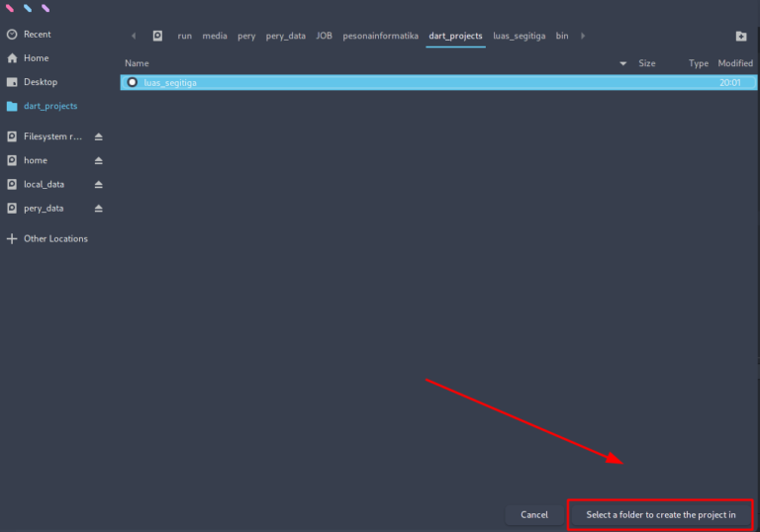Sort files by Size column
Screen dimensions: 760x532
tap(646, 63)
